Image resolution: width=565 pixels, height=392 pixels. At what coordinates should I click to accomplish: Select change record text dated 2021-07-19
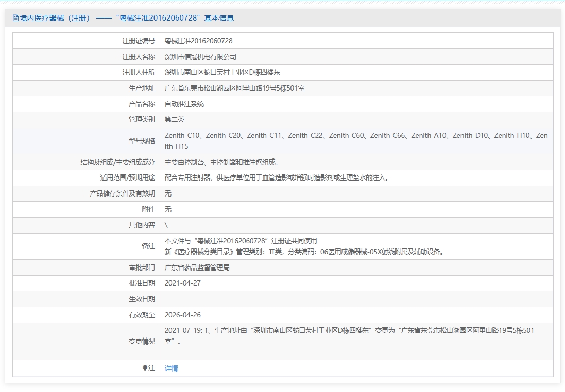[x=349, y=336]
